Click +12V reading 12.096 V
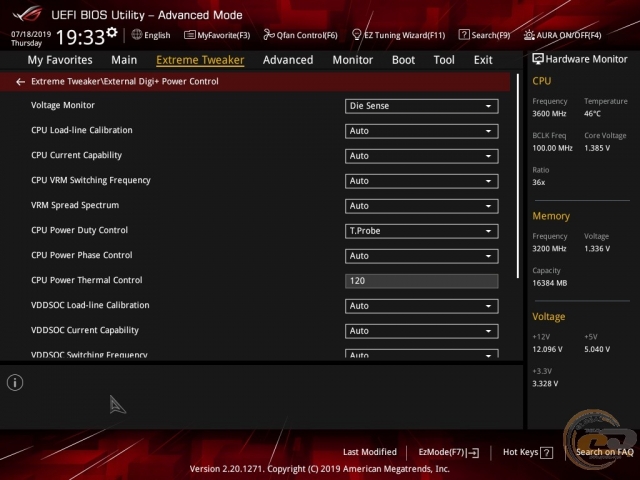This screenshot has height=480, width=640. [547, 349]
